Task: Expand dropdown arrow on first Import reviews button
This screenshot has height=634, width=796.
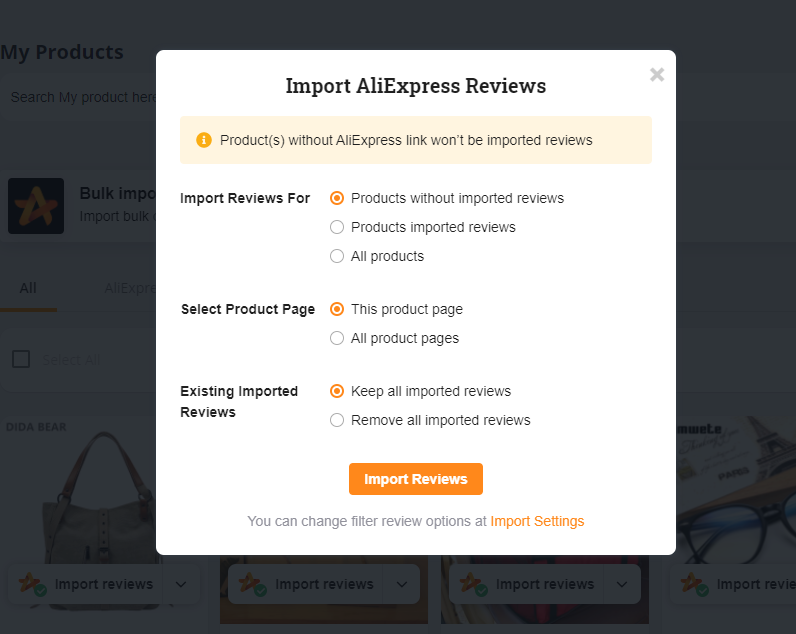Action: coord(181,584)
